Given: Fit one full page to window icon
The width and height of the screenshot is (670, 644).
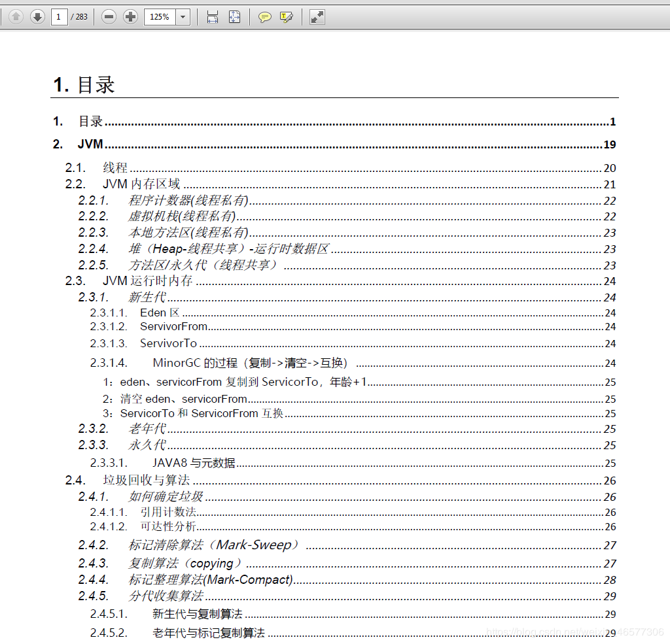Looking at the screenshot, I should click(234, 17).
